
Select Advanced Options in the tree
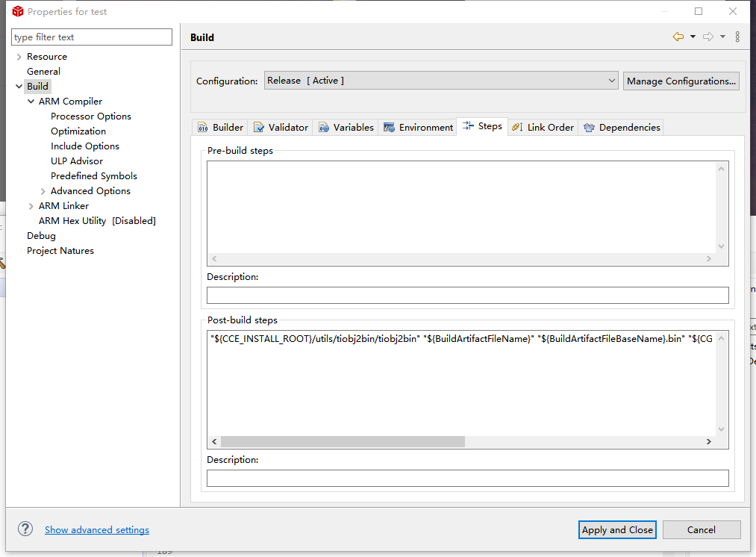90,191
